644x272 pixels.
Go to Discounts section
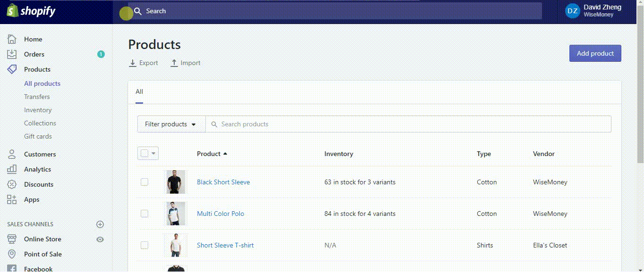pos(39,184)
